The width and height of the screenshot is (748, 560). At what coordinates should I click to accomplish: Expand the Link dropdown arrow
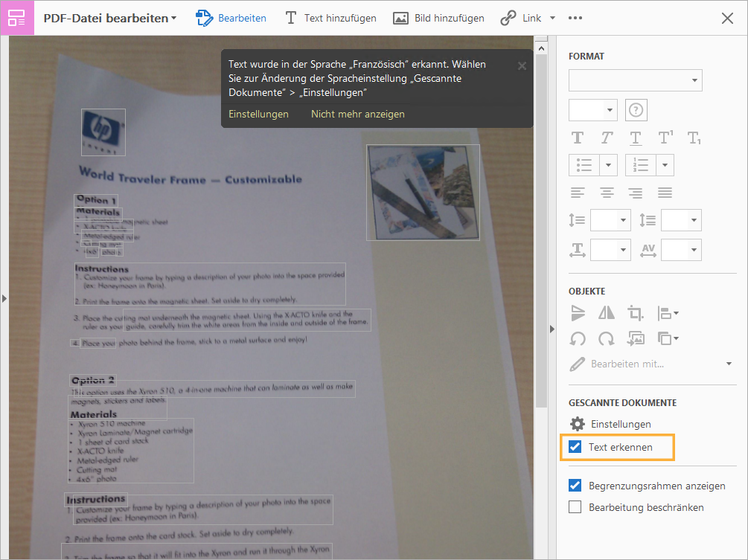pos(552,18)
